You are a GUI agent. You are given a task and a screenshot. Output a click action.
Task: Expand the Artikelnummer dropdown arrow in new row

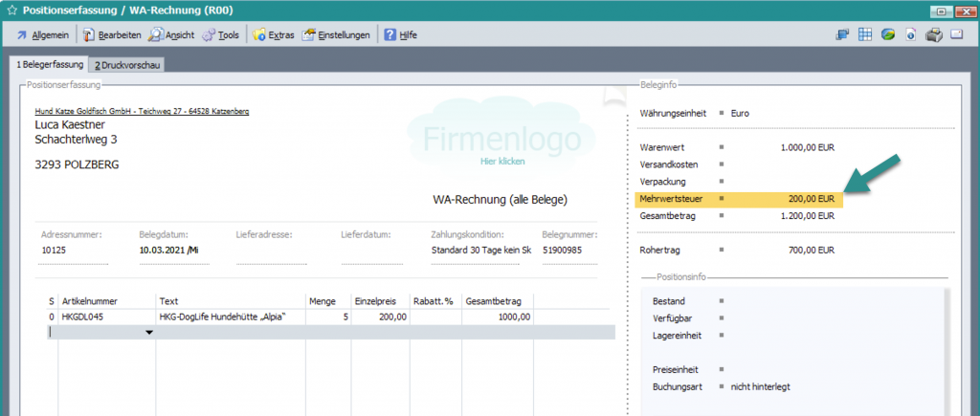pyautogui.click(x=149, y=332)
